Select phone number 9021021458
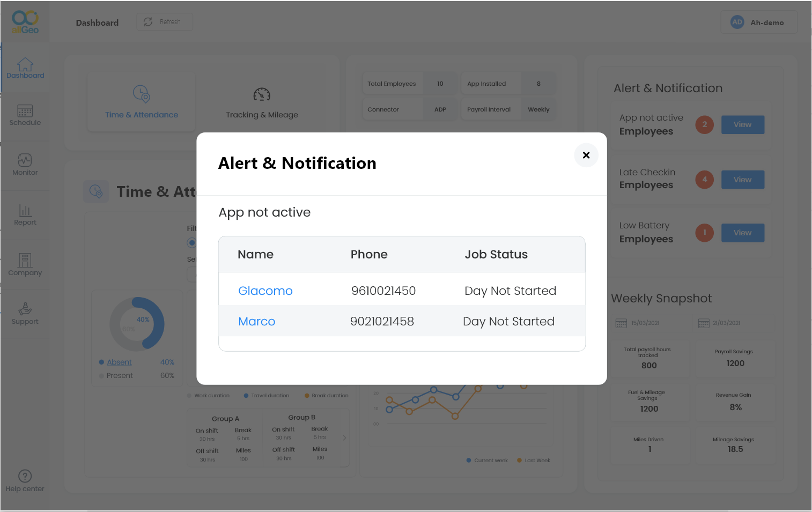Viewport: 812px width, 512px height. pyautogui.click(x=382, y=321)
